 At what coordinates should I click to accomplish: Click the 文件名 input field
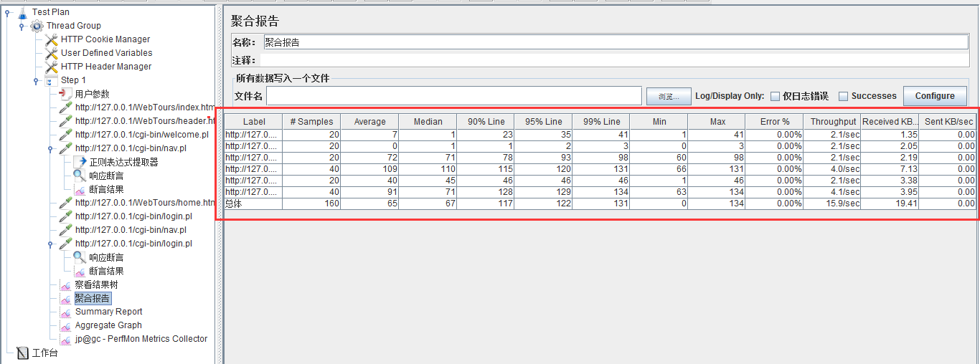point(453,96)
